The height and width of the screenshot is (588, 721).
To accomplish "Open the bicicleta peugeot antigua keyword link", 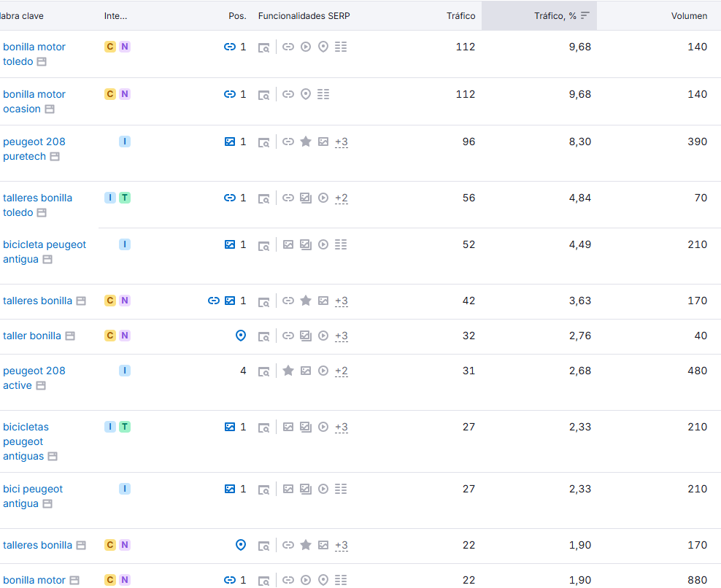I will [x=44, y=252].
